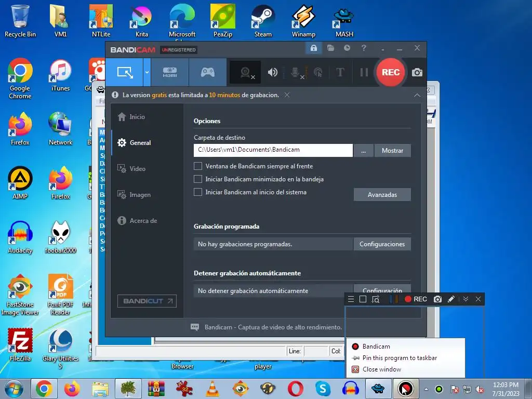
Task: Collapse Bandicam settings panel chevron
Action: tap(417, 96)
